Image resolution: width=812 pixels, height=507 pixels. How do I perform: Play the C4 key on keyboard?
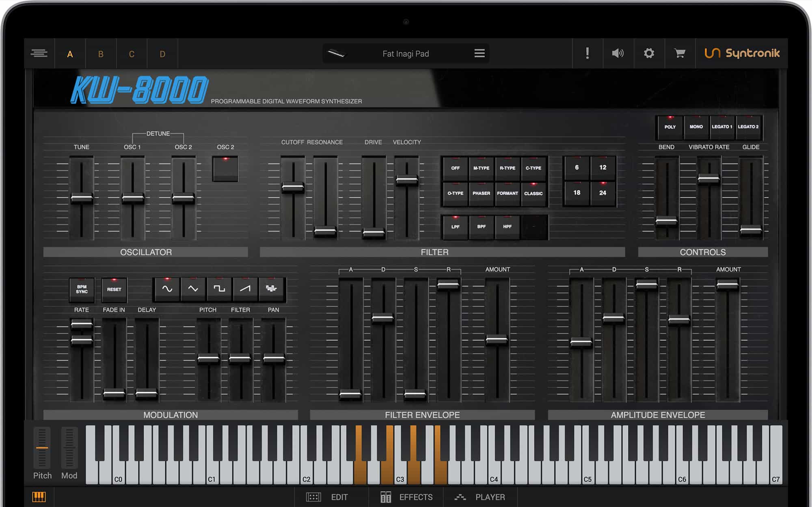(494, 473)
